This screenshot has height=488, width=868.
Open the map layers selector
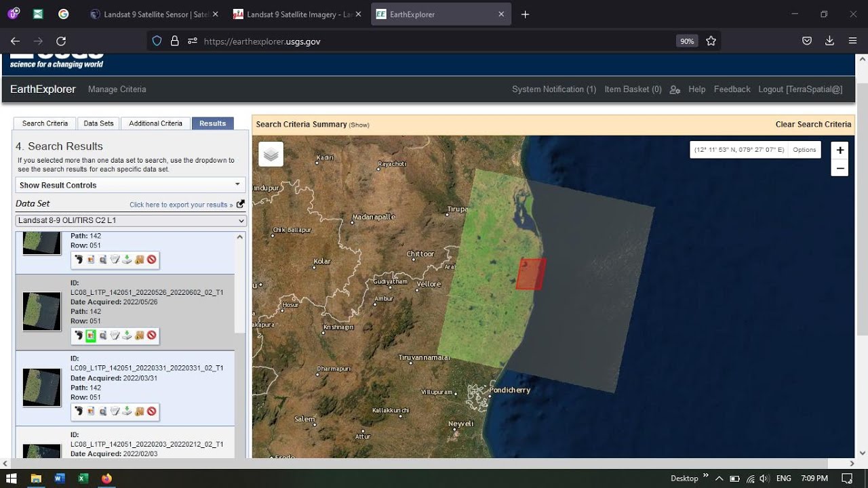[x=271, y=155]
